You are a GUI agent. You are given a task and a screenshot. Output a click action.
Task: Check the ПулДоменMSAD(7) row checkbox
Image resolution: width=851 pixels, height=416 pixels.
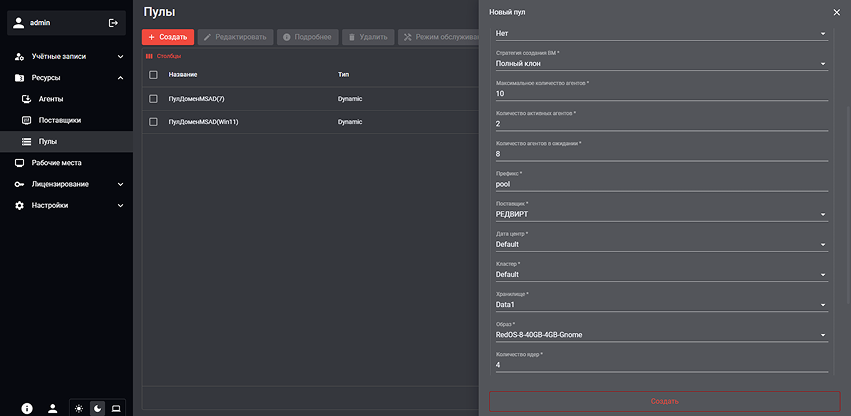pos(153,99)
